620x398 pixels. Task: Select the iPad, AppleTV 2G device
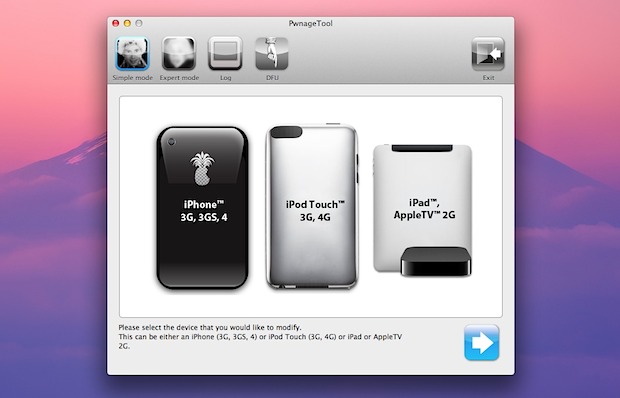pos(423,210)
